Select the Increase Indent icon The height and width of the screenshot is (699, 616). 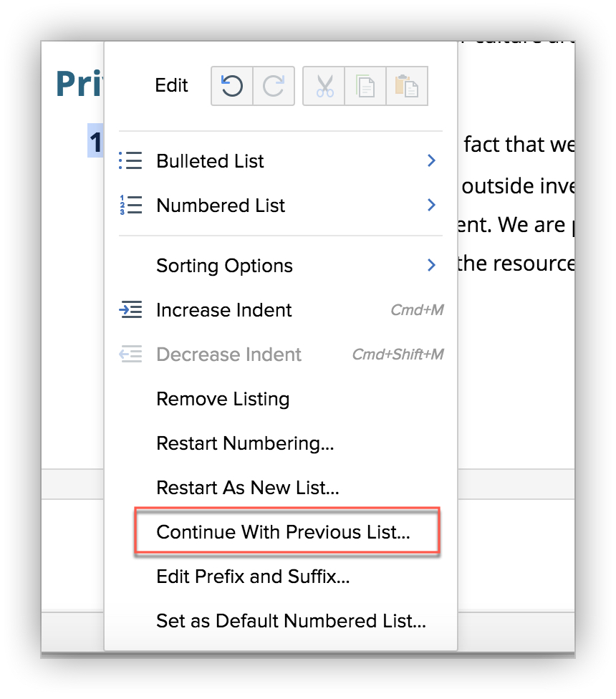[x=130, y=309]
